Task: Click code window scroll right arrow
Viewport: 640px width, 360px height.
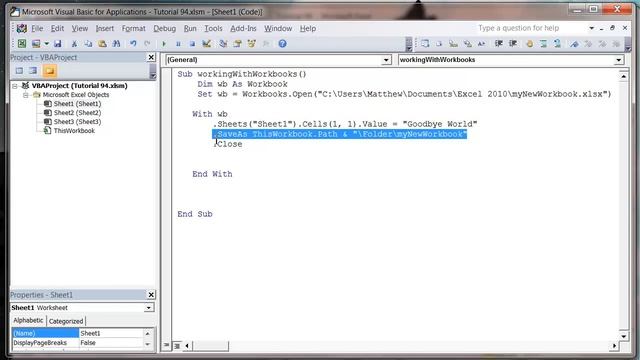Action: click(614, 346)
